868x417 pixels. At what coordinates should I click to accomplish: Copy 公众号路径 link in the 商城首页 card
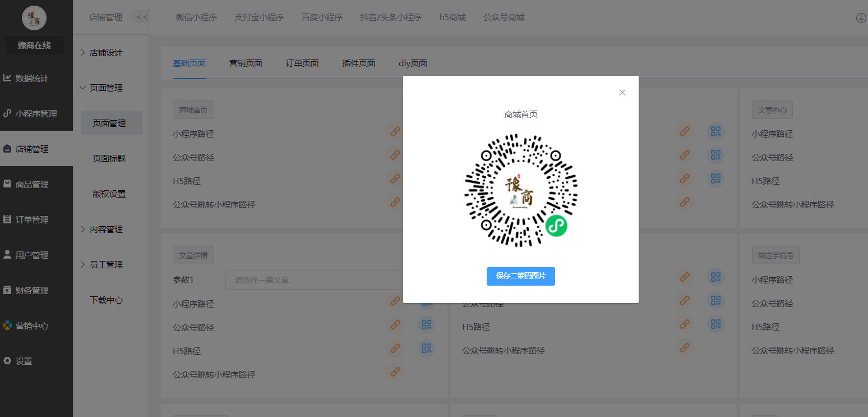(395, 155)
